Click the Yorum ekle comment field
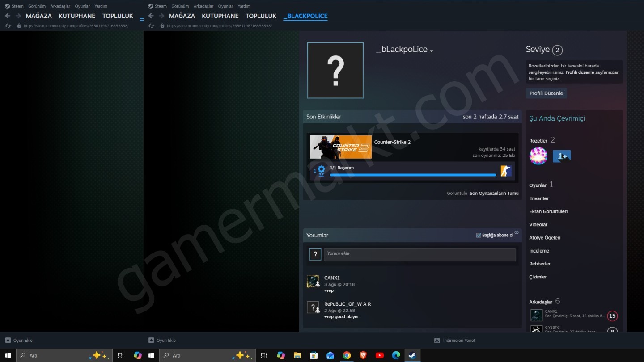The width and height of the screenshot is (644, 362). tap(419, 255)
